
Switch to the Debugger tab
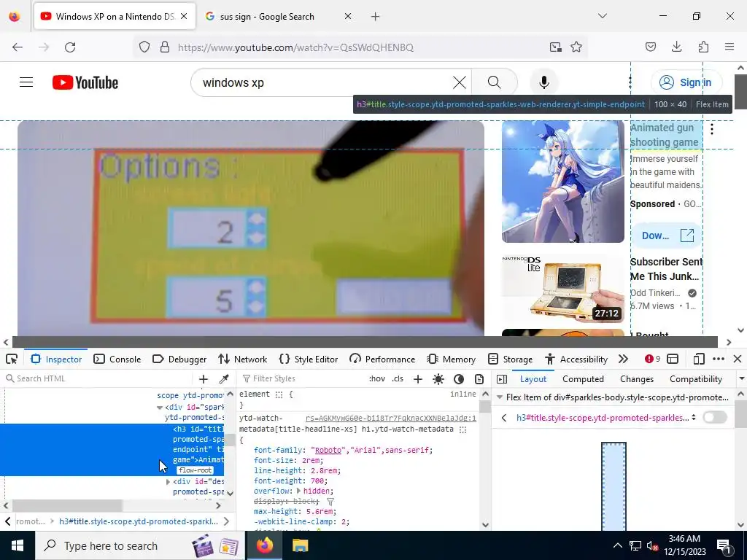179,359
